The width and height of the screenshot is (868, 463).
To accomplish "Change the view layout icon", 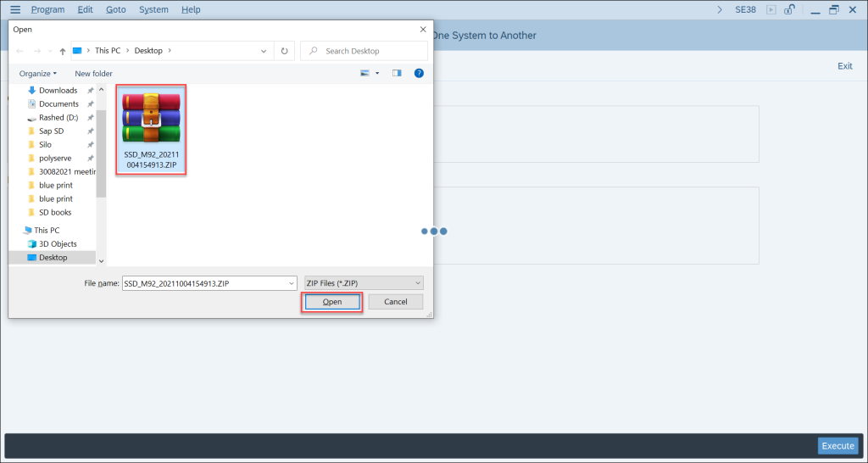I will [364, 73].
